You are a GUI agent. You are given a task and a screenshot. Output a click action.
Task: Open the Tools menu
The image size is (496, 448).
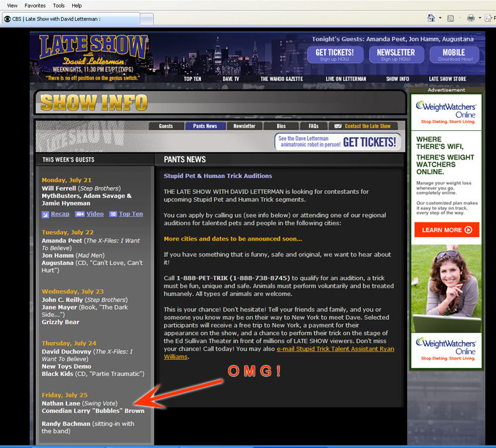[59, 5]
